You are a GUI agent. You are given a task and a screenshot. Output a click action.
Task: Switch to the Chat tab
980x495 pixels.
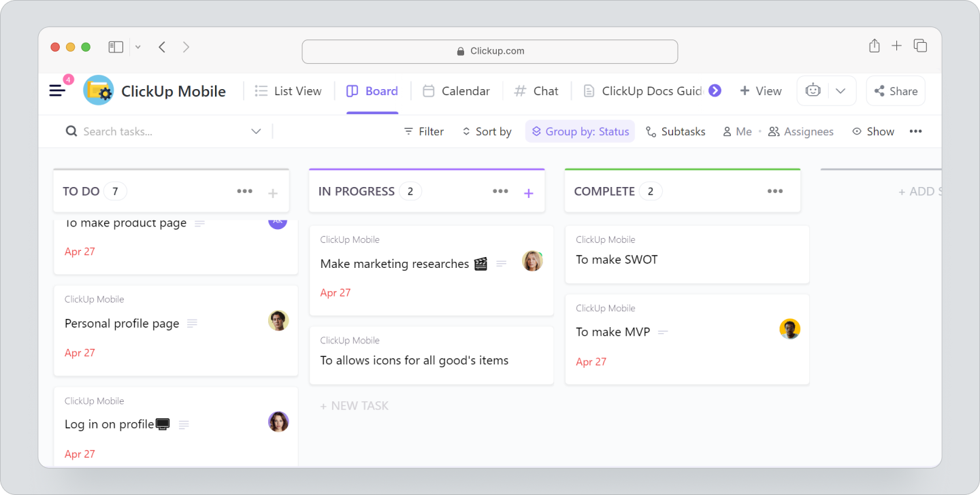click(x=537, y=90)
